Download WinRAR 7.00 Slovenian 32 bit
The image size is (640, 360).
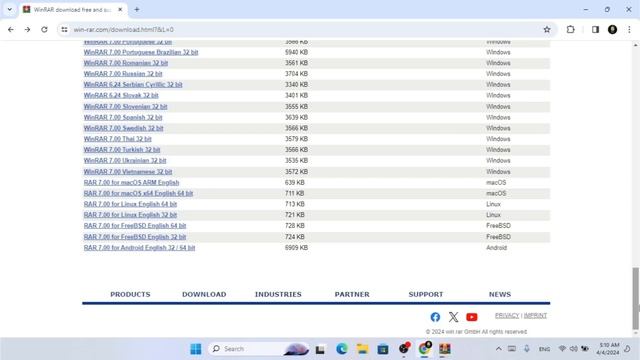click(x=125, y=107)
